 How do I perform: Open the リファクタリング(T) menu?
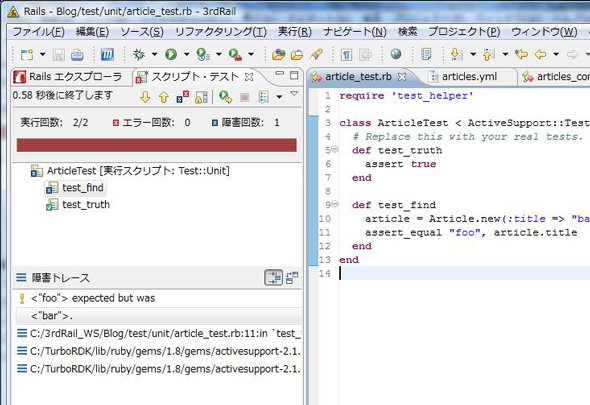pos(221,32)
